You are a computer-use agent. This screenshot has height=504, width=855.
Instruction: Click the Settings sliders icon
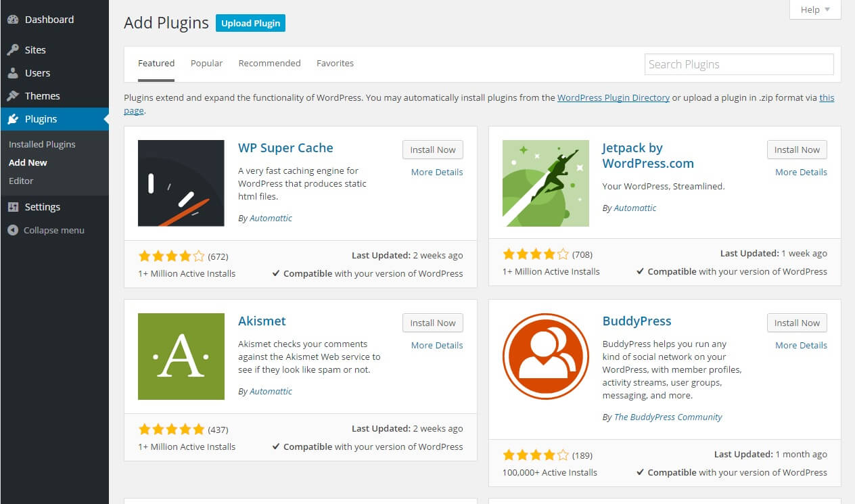[13, 207]
